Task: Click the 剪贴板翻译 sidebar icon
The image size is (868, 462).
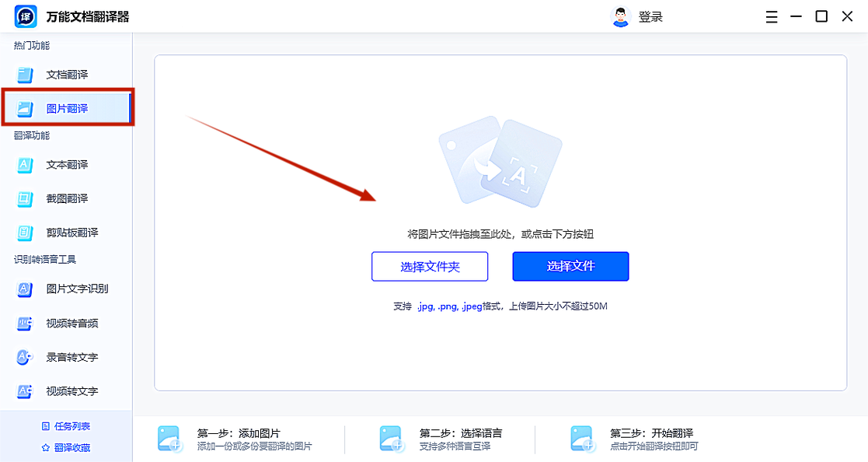Action: click(25, 233)
